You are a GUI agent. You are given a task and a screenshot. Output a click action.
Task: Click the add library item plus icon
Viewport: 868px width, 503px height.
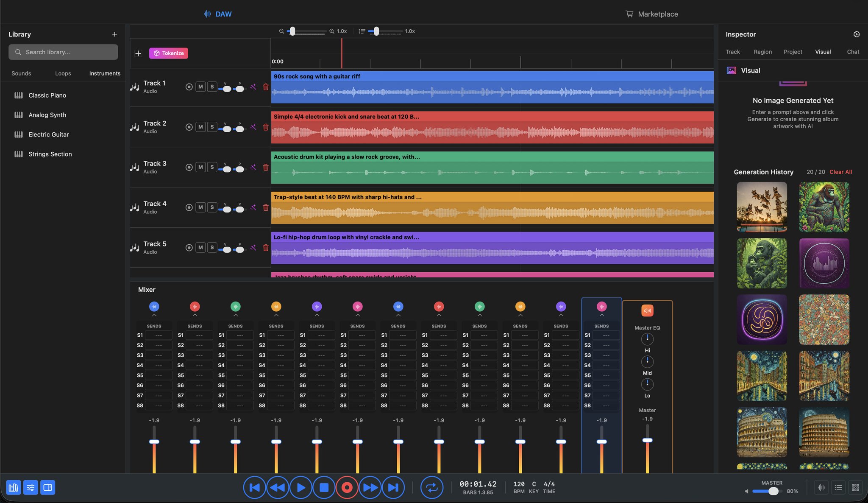pyautogui.click(x=114, y=34)
